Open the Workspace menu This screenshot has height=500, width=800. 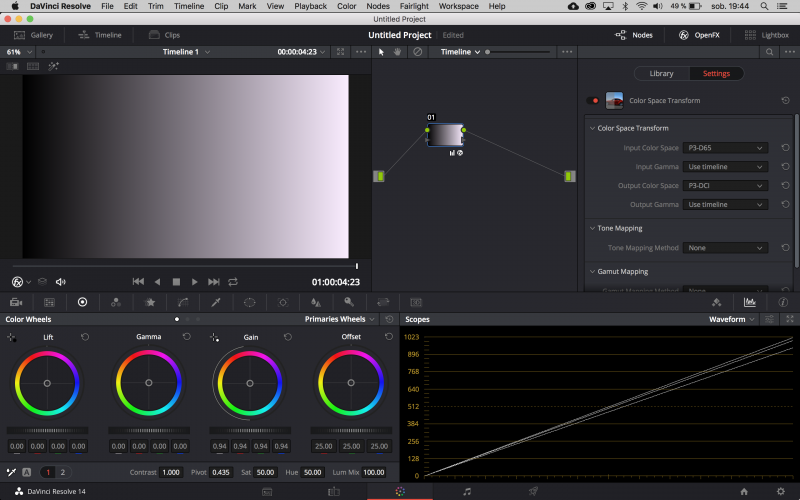458,6
